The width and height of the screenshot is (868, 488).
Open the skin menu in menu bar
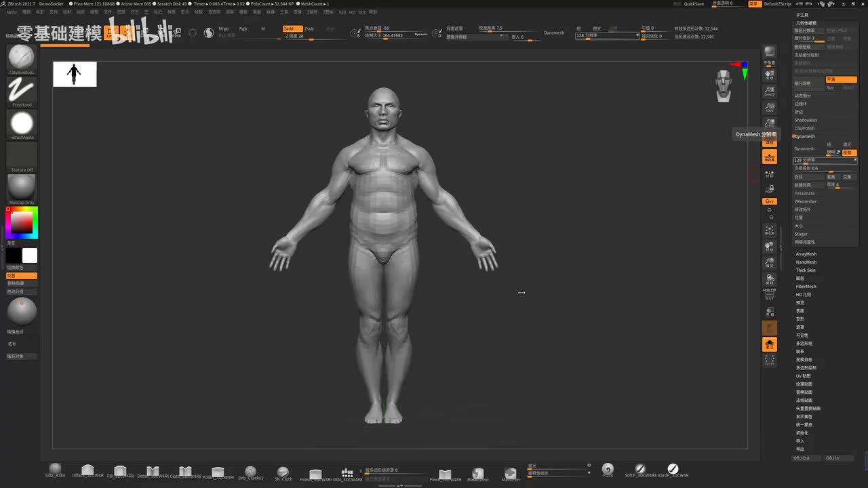(362, 12)
